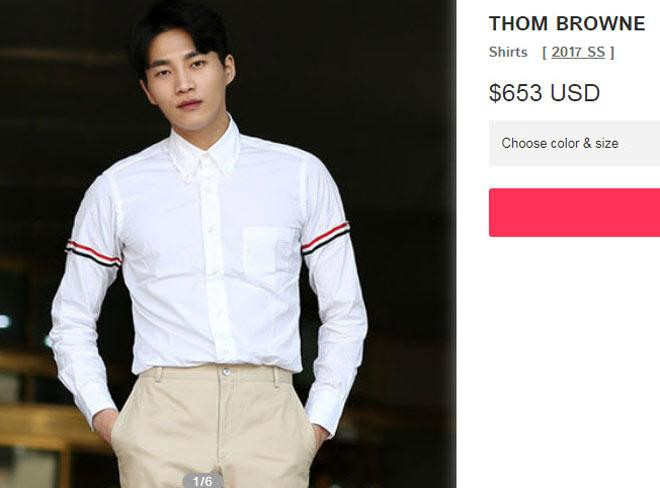The width and height of the screenshot is (660, 488).
Task: Click the 1/6 image counter badge
Action: click(202, 481)
